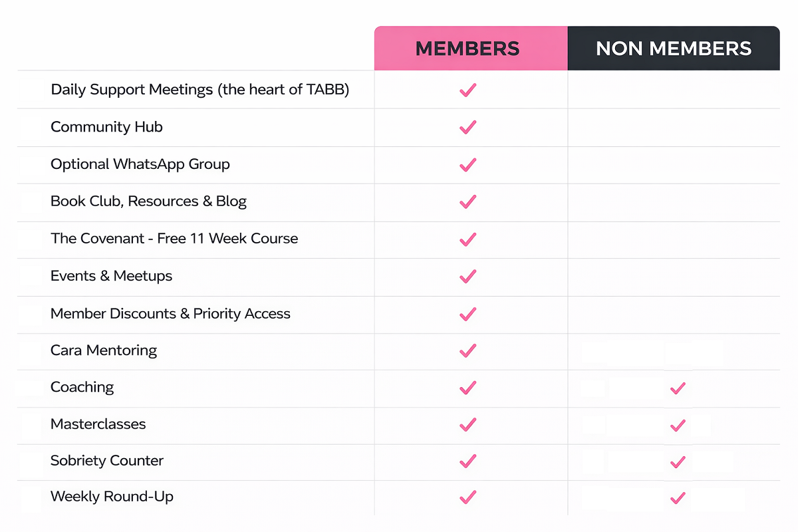Image resolution: width=798 pixels, height=532 pixels.
Task: Click the Cara Mentoring row label
Action: pyautogui.click(x=104, y=350)
